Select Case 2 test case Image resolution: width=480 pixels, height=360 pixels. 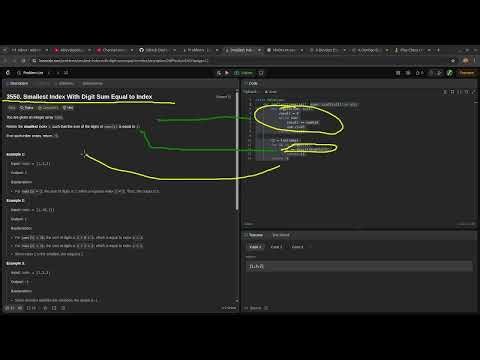(x=276, y=247)
